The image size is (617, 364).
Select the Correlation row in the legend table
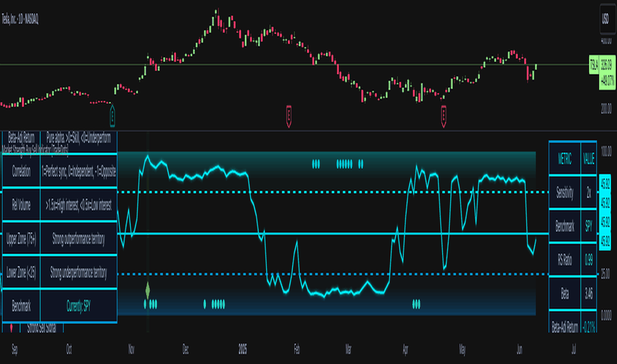coord(21,171)
